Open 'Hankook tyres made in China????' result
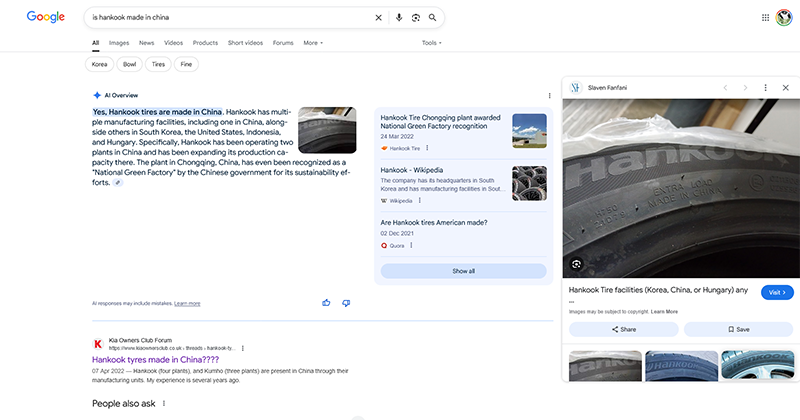This screenshot has height=420, width=800. click(156, 359)
